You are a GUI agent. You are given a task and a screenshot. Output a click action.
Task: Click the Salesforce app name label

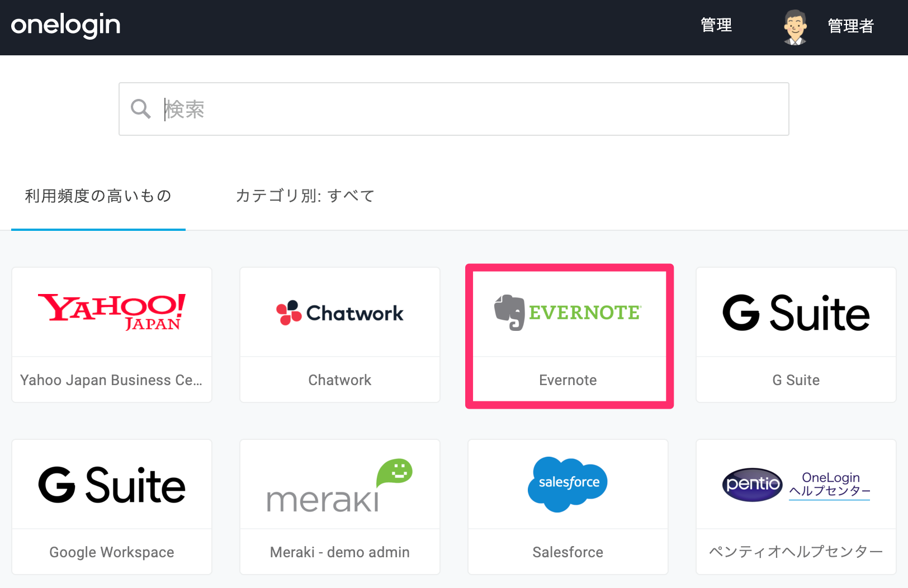point(568,552)
